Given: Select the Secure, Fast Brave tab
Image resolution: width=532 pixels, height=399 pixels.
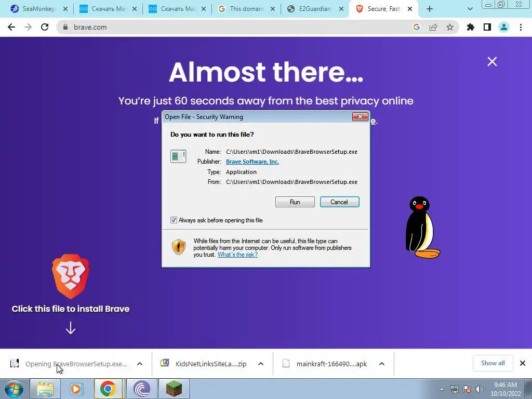Looking at the screenshot, I should coord(383,9).
